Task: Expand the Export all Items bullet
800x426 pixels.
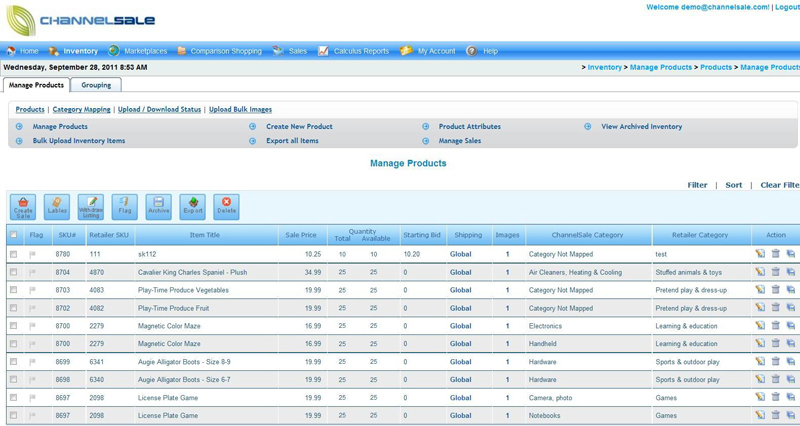Action: tap(253, 141)
